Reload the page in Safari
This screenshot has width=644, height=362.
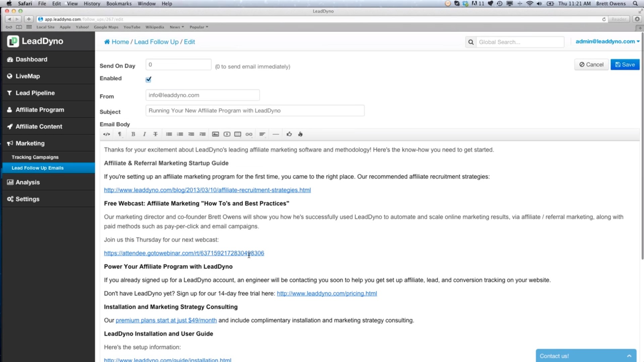(x=604, y=19)
